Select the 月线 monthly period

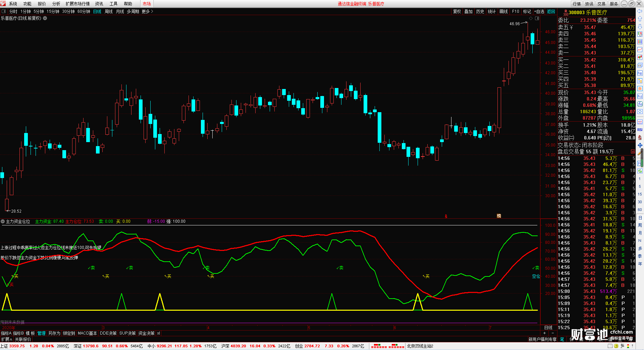pos(120,11)
